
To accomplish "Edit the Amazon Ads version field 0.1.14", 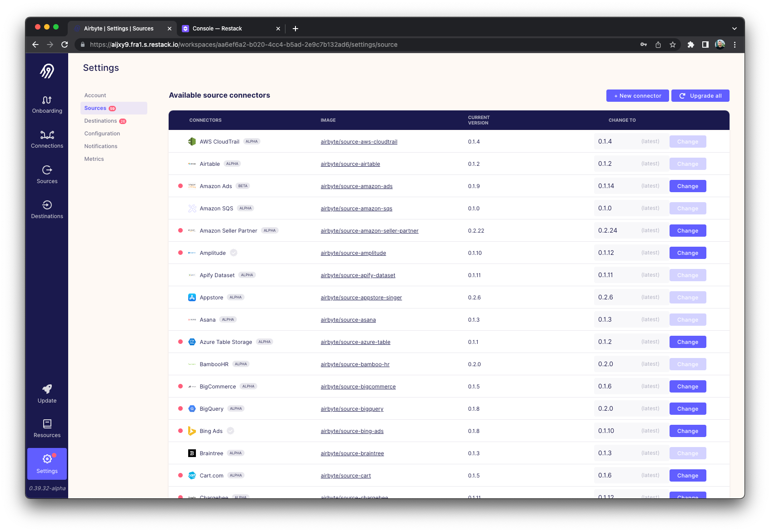I will (631, 186).
